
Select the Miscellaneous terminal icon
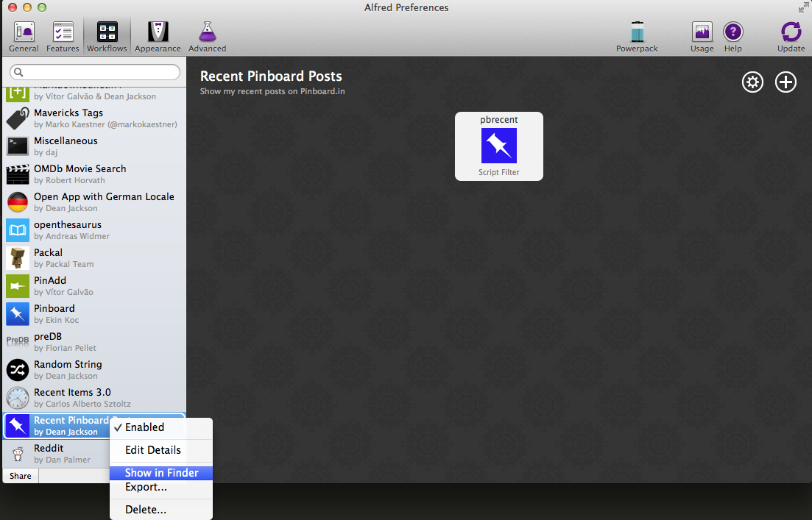coord(18,146)
